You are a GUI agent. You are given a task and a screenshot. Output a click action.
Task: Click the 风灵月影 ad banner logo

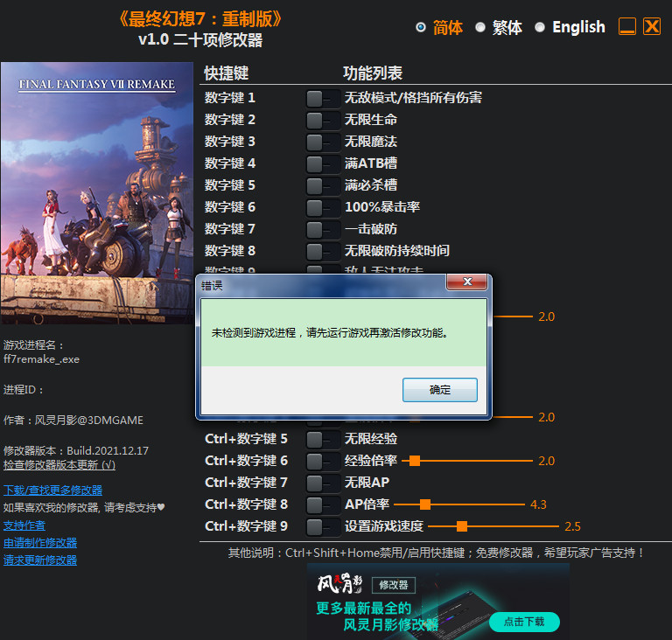pos(339,583)
